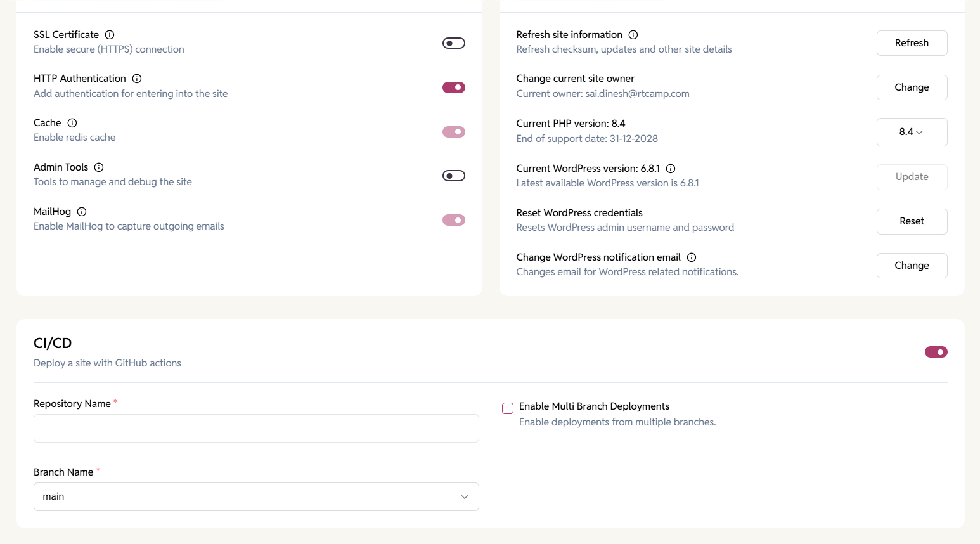This screenshot has height=544, width=980.
Task: Enable the SSL Certificate toggle
Action: [x=454, y=43]
